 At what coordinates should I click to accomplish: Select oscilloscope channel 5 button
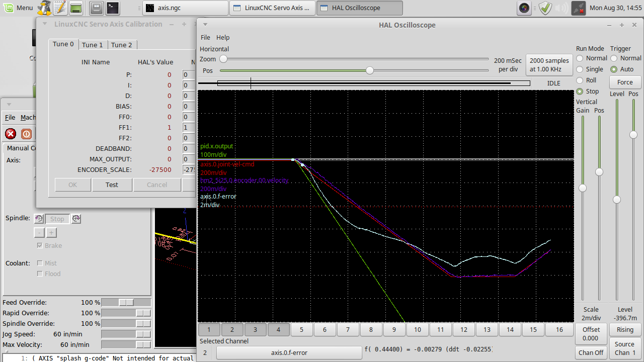[302, 330]
